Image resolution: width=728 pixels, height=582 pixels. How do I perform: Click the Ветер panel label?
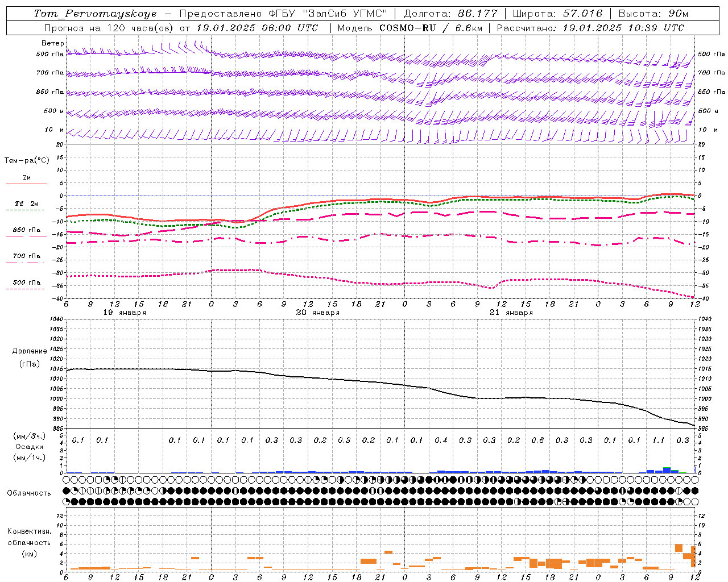pos(53,43)
